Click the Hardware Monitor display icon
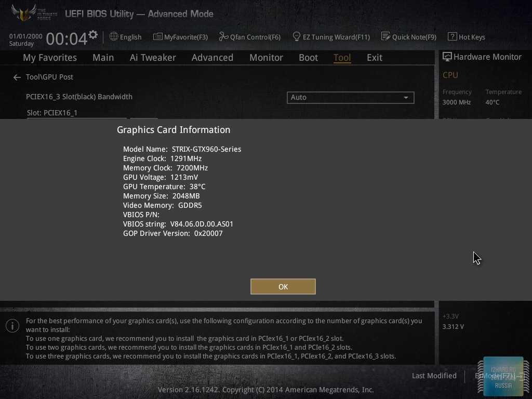532x399 pixels. pos(447,57)
